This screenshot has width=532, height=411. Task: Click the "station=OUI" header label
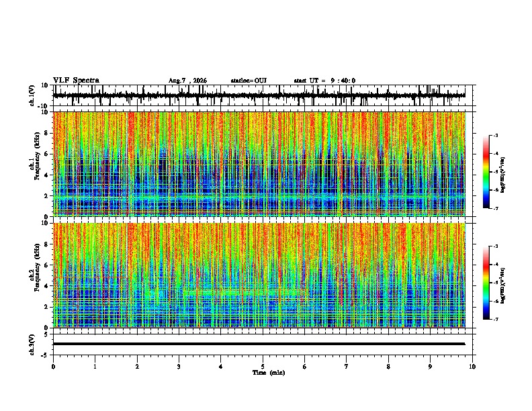[249, 81]
